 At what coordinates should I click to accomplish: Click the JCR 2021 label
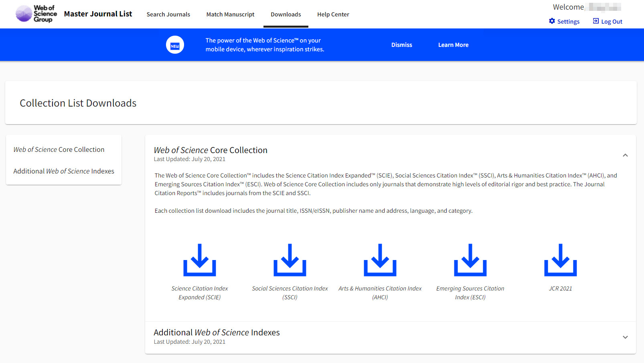tap(561, 288)
